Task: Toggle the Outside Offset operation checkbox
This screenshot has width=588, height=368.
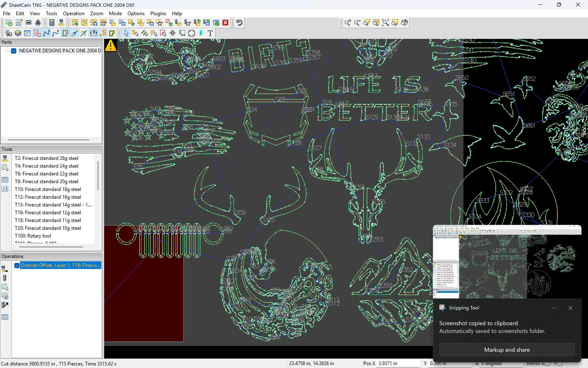Action: (x=17, y=265)
